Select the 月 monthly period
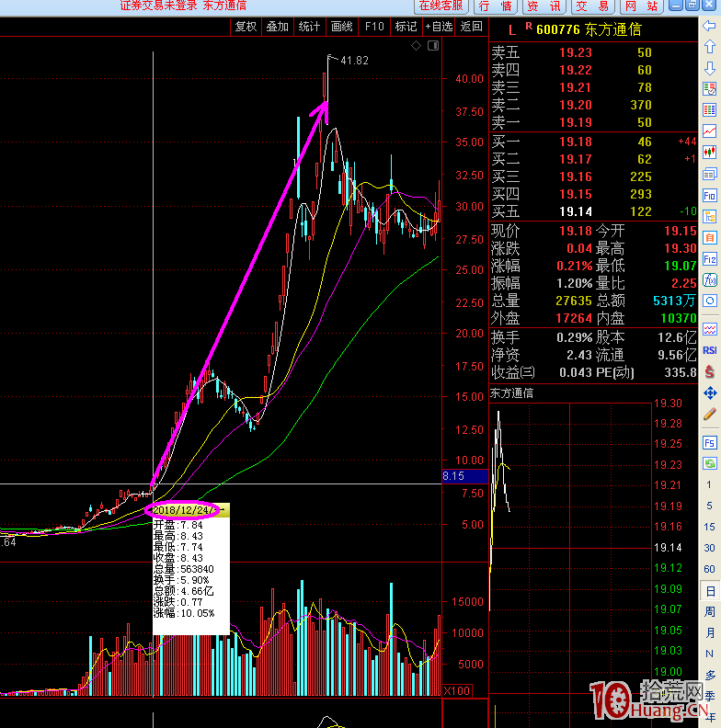Image resolution: width=721 pixels, height=728 pixels. (710, 632)
